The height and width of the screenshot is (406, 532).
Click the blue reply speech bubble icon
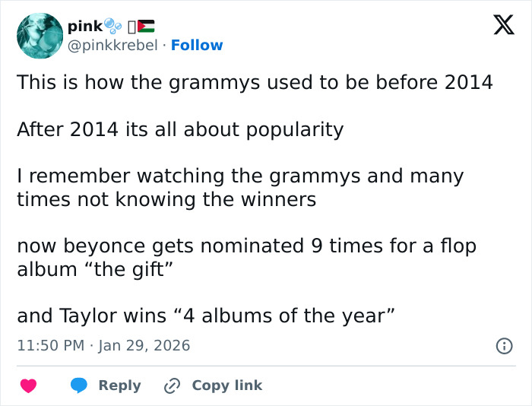point(79,385)
